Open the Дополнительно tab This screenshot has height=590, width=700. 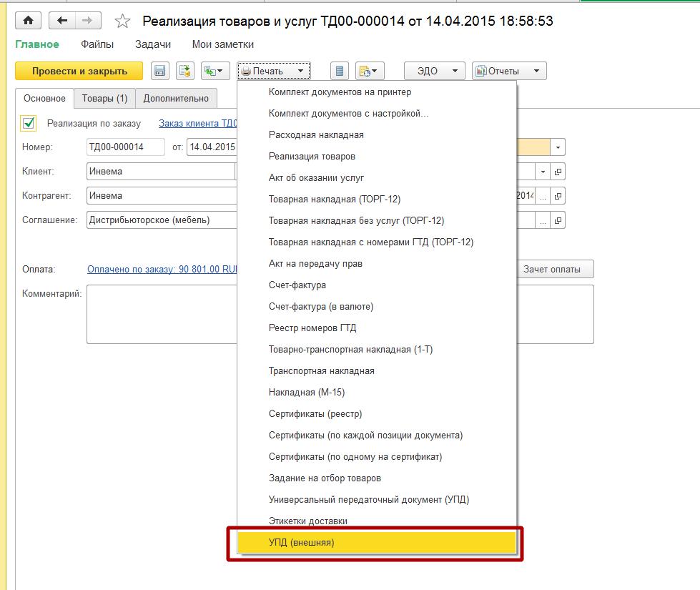tap(176, 98)
